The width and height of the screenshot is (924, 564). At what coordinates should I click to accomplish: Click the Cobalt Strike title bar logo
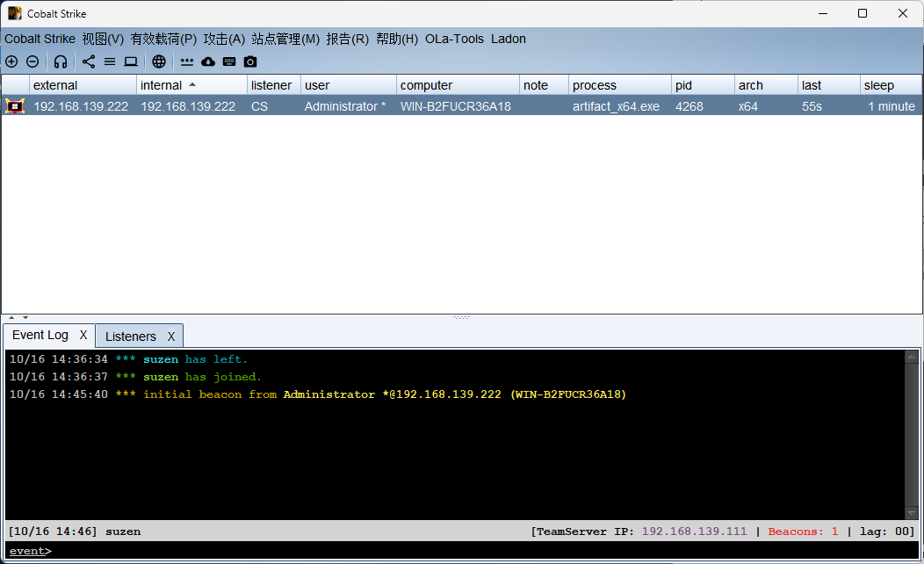coord(15,13)
